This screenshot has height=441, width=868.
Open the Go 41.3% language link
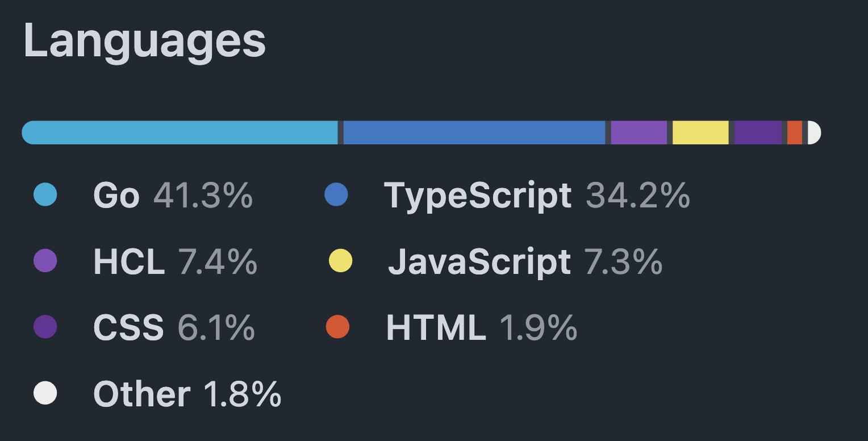(x=173, y=195)
